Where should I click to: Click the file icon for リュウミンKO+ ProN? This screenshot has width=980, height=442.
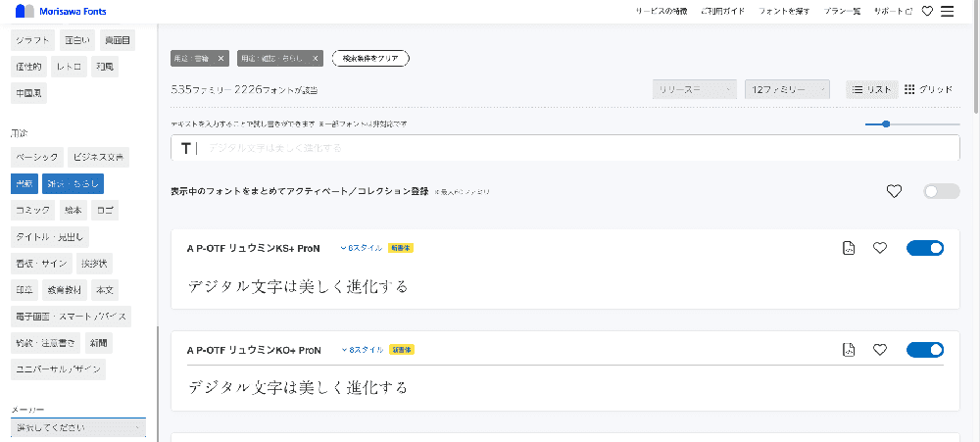tap(849, 350)
